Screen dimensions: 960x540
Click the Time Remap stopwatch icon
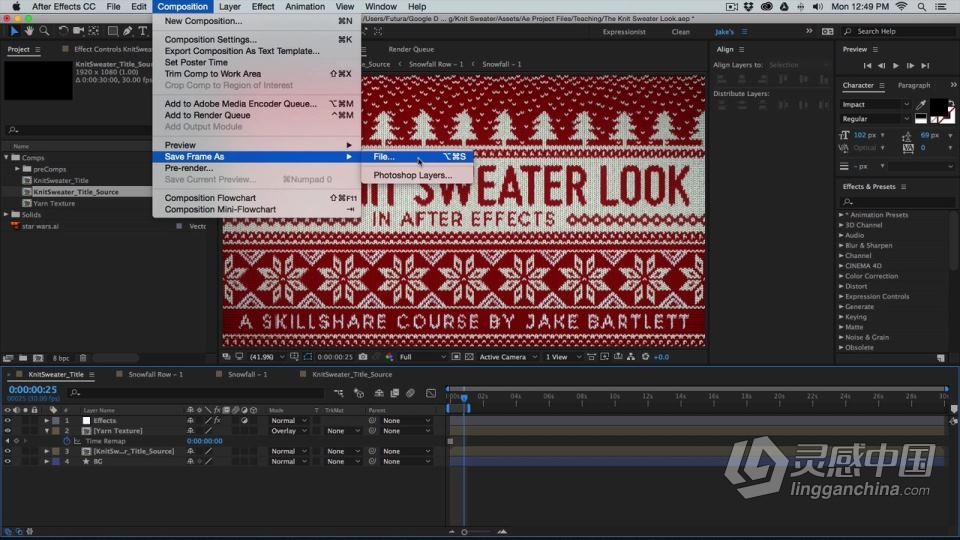click(x=67, y=441)
